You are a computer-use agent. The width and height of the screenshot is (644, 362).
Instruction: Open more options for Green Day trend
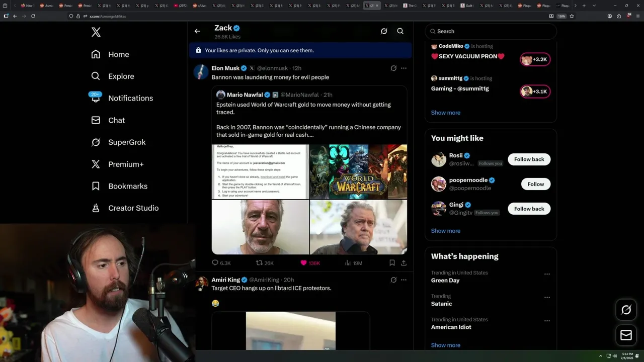click(x=547, y=274)
